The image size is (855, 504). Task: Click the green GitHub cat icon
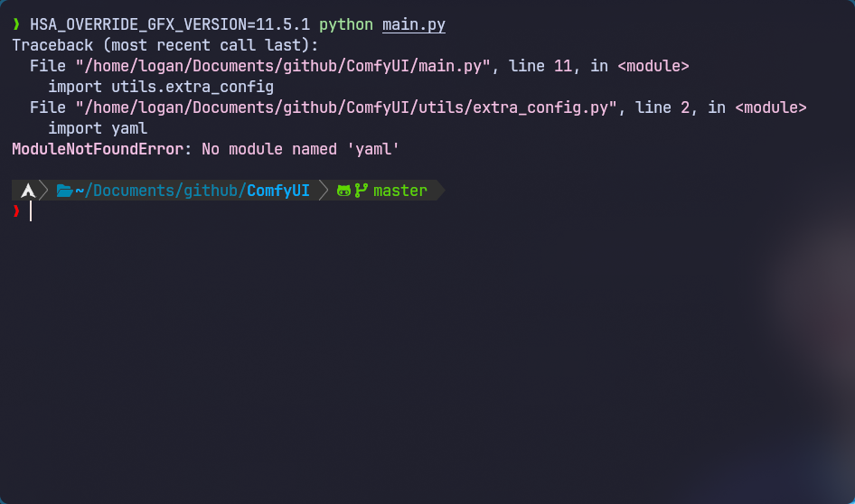tap(343, 191)
